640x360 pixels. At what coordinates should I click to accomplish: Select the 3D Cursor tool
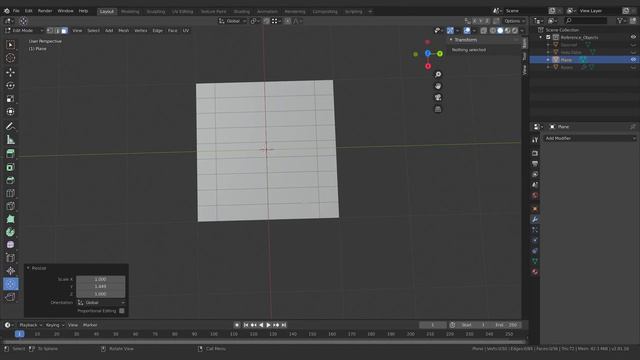11,58
